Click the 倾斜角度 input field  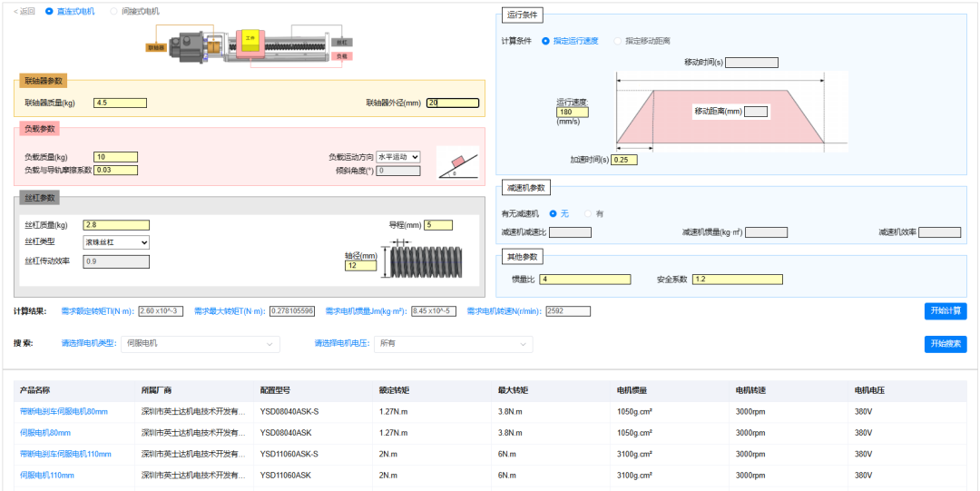[x=398, y=170]
